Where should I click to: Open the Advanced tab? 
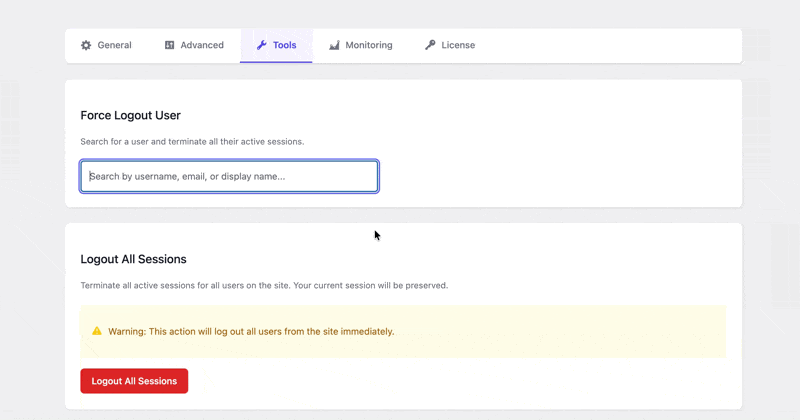(201, 45)
